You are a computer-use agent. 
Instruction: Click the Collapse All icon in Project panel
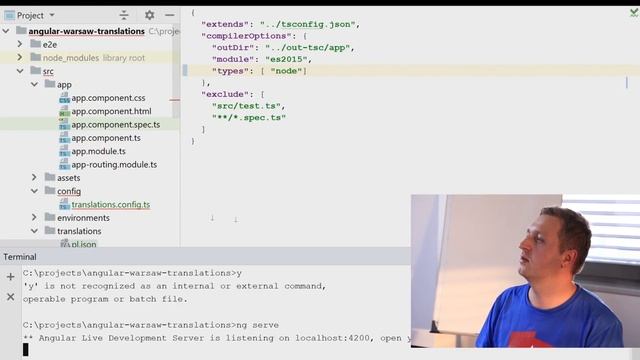124,15
